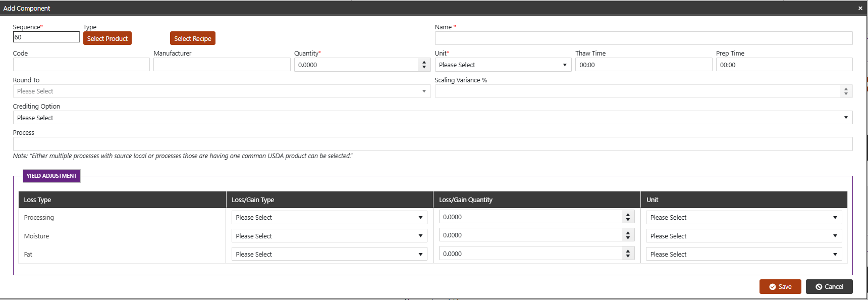Screen dimensions: 868x300
Task: Click the Manufacturer input field
Action: tap(222, 64)
